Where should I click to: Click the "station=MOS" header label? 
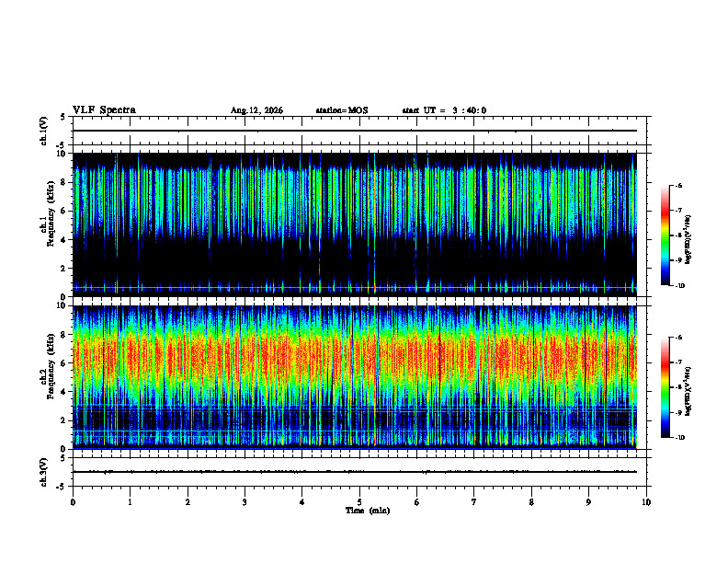tap(342, 110)
